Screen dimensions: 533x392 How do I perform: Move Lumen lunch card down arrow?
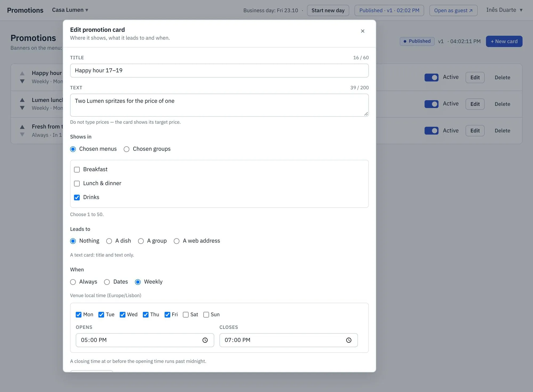point(22,108)
